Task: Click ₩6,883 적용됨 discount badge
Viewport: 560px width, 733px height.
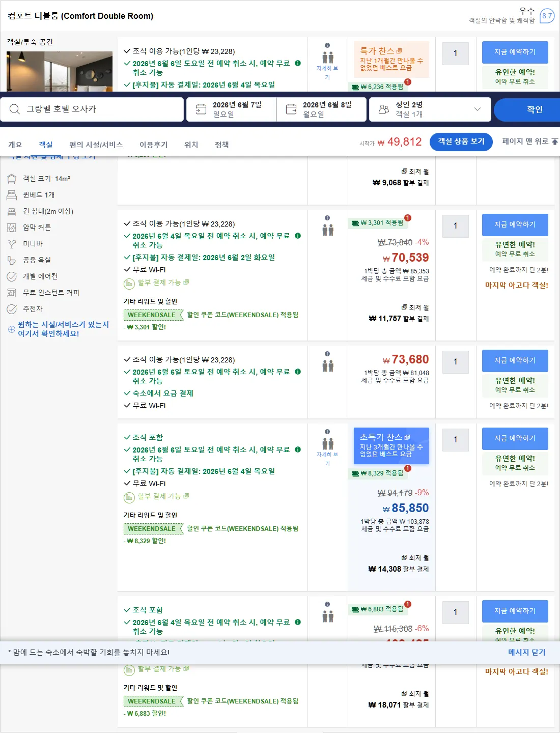Action: [378, 609]
